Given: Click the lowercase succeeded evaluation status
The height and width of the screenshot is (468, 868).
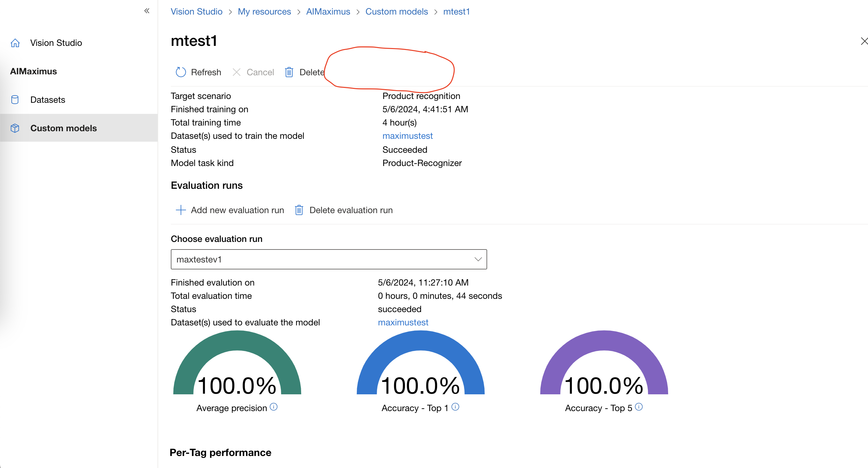Looking at the screenshot, I should click(400, 309).
